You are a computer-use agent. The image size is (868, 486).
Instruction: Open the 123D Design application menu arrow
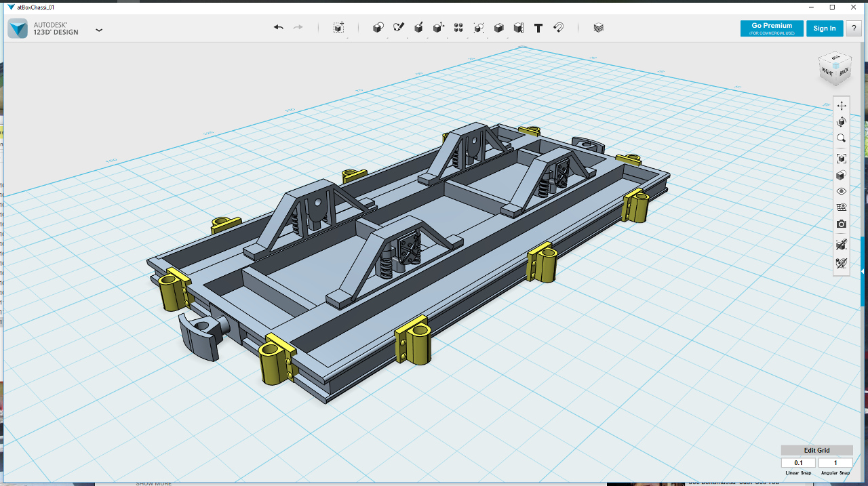[x=99, y=30]
